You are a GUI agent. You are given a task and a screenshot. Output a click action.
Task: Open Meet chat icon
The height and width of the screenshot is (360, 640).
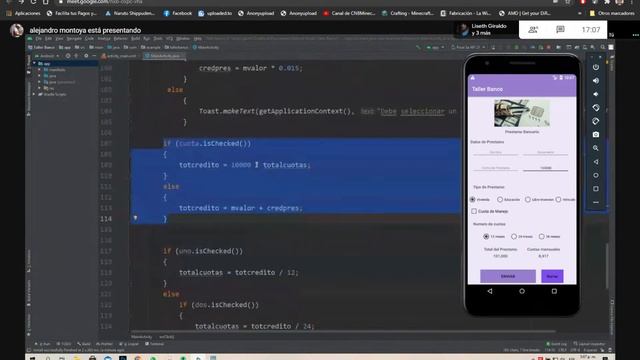[560, 29]
